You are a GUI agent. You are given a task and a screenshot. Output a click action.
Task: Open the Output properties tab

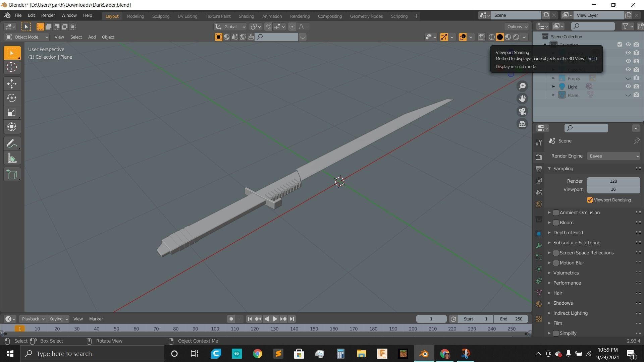coord(539,169)
